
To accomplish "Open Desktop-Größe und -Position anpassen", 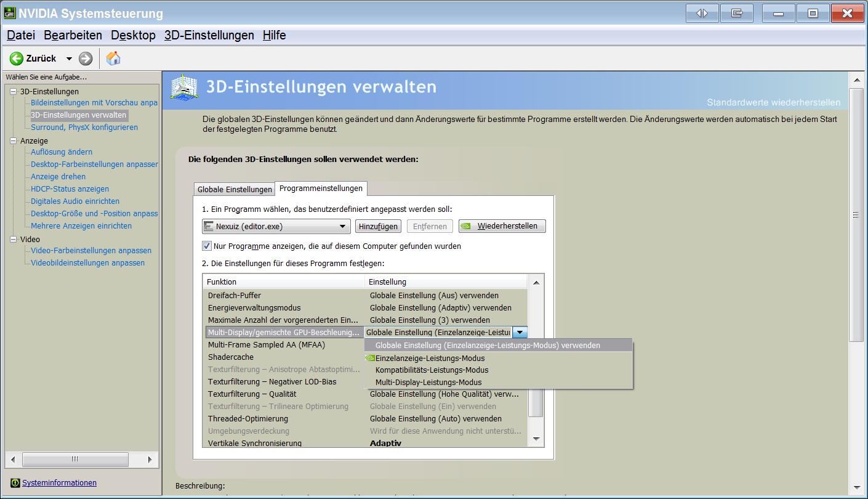I will [94, 214].
